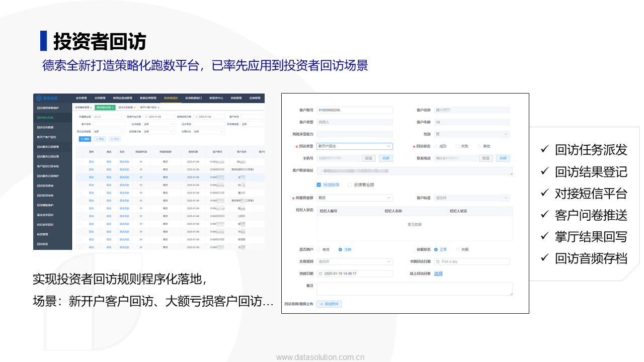
Task: Click 短信 button beside 手机号
Action: [x=369, y=158]
